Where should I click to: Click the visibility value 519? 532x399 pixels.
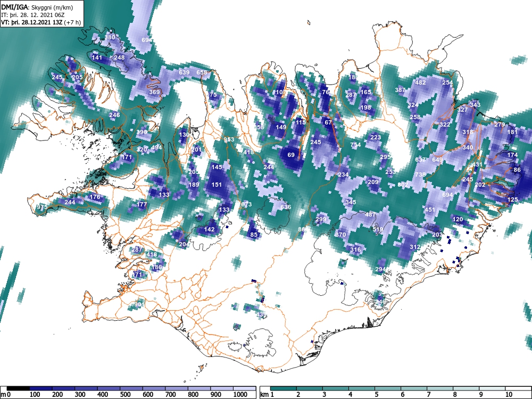[x=378, y=229]
